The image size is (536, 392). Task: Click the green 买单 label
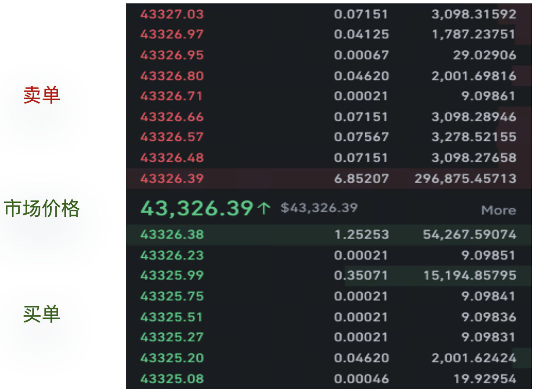click(x=42, y=314)
